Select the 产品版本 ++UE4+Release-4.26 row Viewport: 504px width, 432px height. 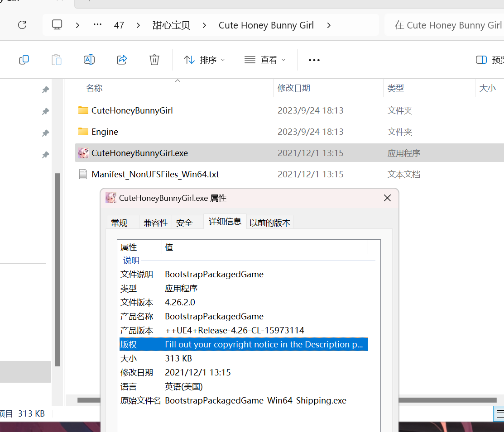[244, 331]
